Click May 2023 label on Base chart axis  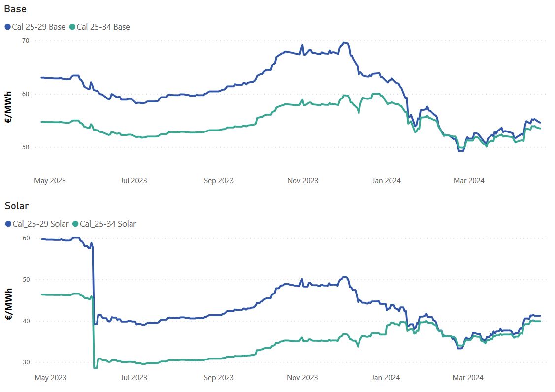(x=50, y=181)
